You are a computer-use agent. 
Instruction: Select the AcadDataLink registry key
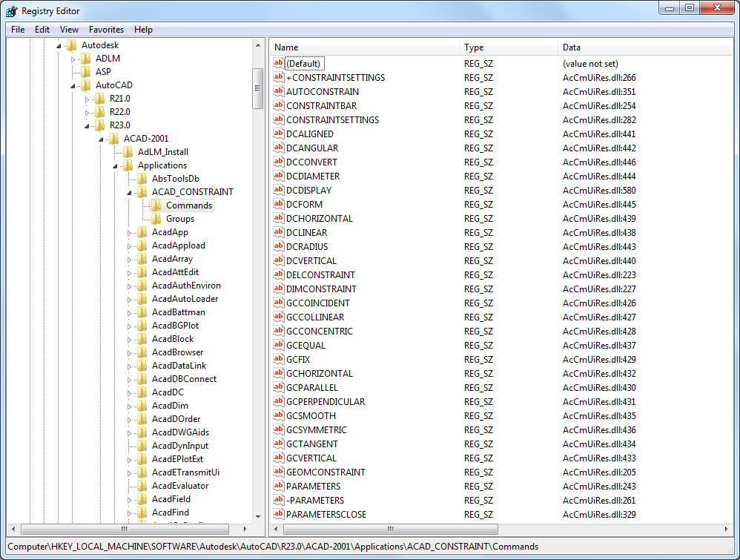pyautogui.click(x=179, y=366)
